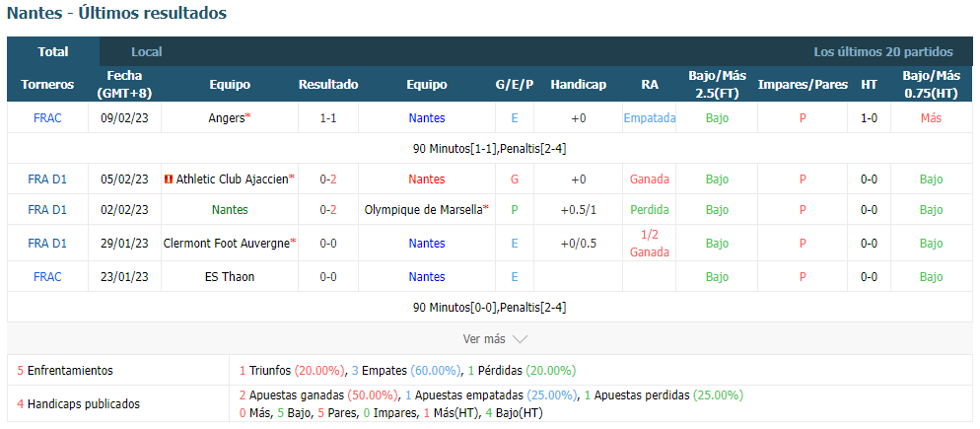Open the Los últimos 20 partidos selector
Screen dimensions: 980x429
pyautogui.click(x=883, y=52)
